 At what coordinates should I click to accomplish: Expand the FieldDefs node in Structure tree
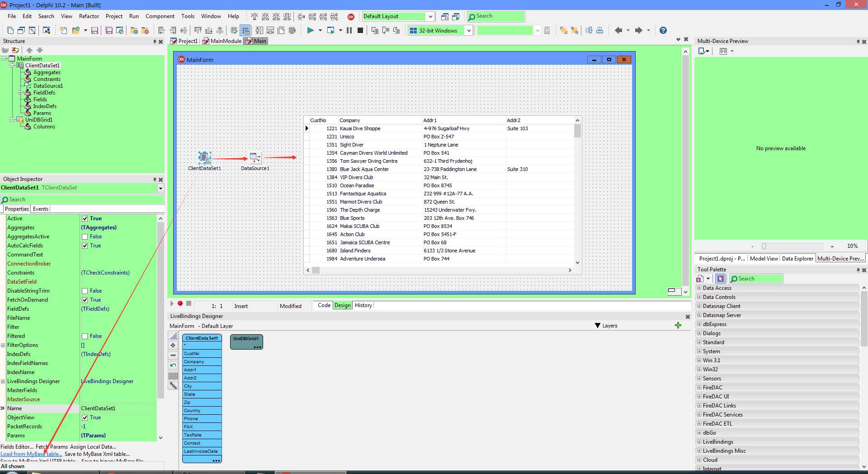[20, 93]
